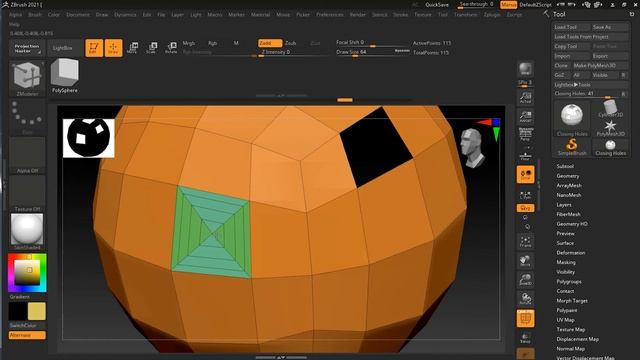640x360 pixels.
Task: Click the PolySphere tool thumbnail
Action: [x=64, y=76]
